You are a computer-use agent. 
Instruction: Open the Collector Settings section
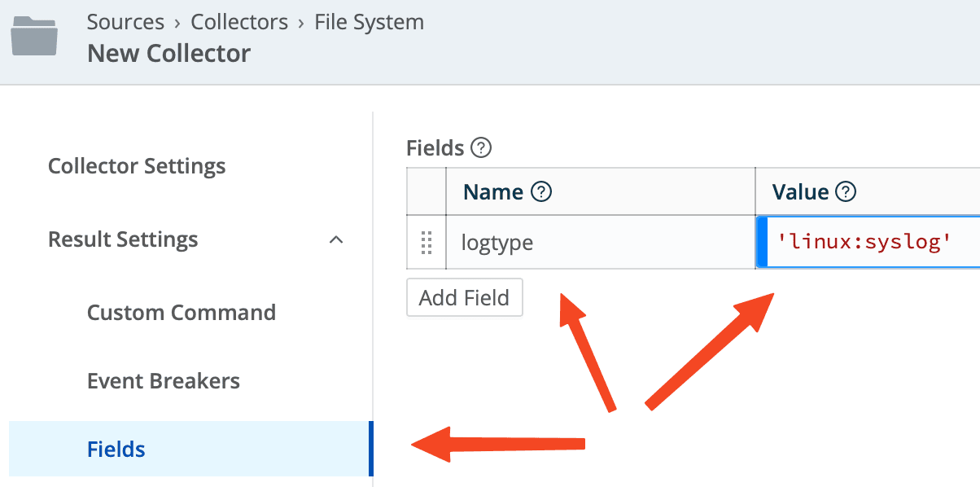(137, 166)
